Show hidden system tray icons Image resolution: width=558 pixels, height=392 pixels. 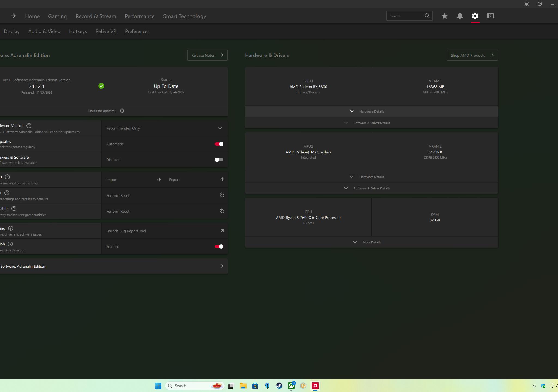(534, 386)
